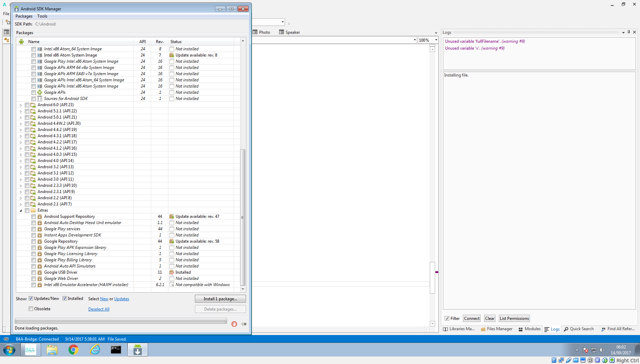
Task: Close the Logs panel
Action: click(634, 32)
